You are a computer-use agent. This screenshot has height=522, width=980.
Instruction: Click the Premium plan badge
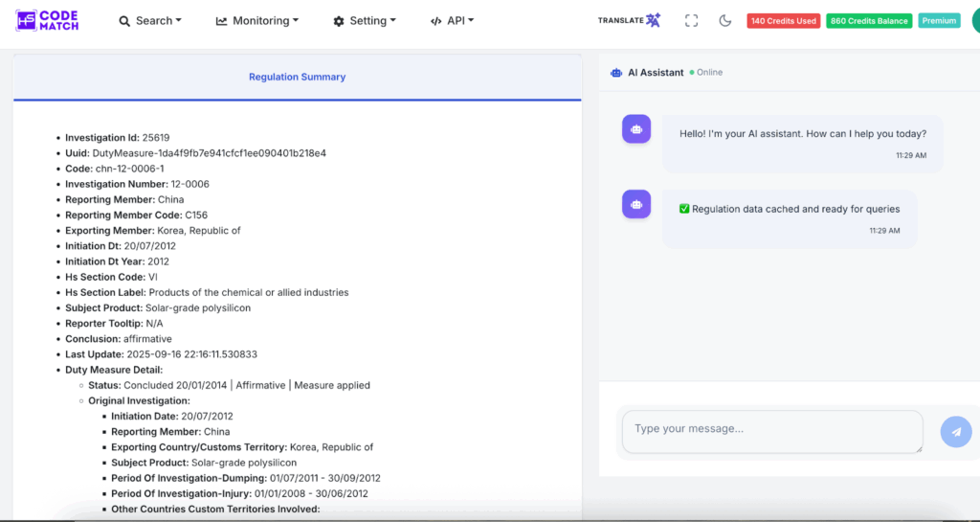[x=939, y=20]
